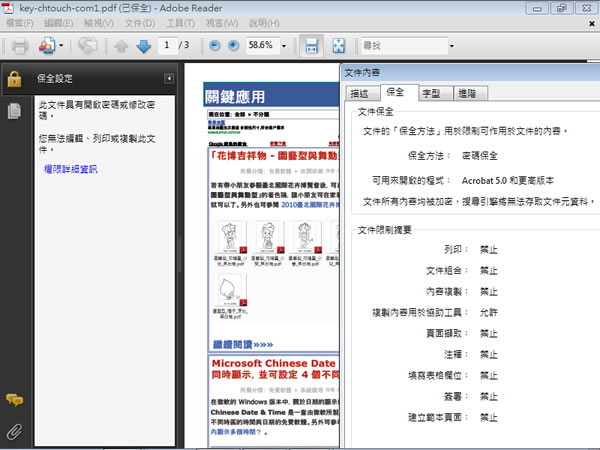Open the 尋找 search options dropdown arrow
The width and height of the screenshot is (600, 450).
452,46
